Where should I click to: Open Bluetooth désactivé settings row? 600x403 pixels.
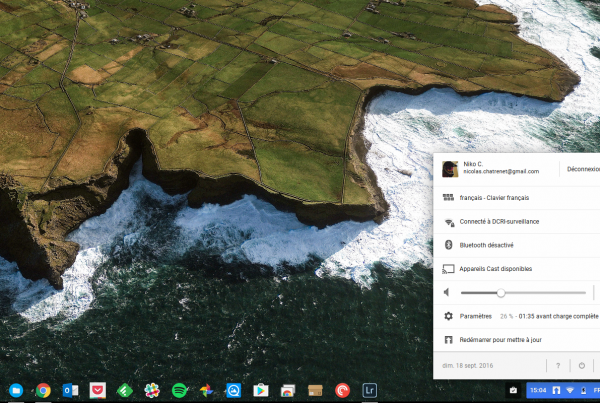(x=517, y=245)
